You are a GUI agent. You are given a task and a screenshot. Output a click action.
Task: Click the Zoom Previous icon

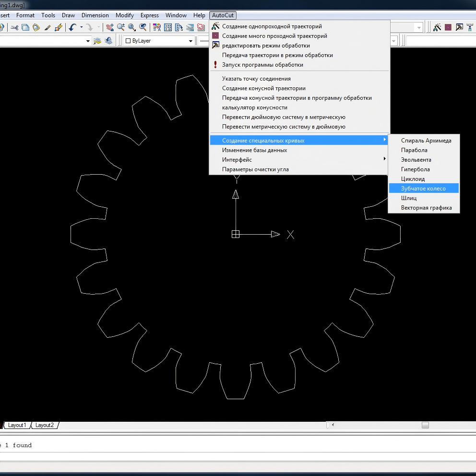[x=143, y=28]
